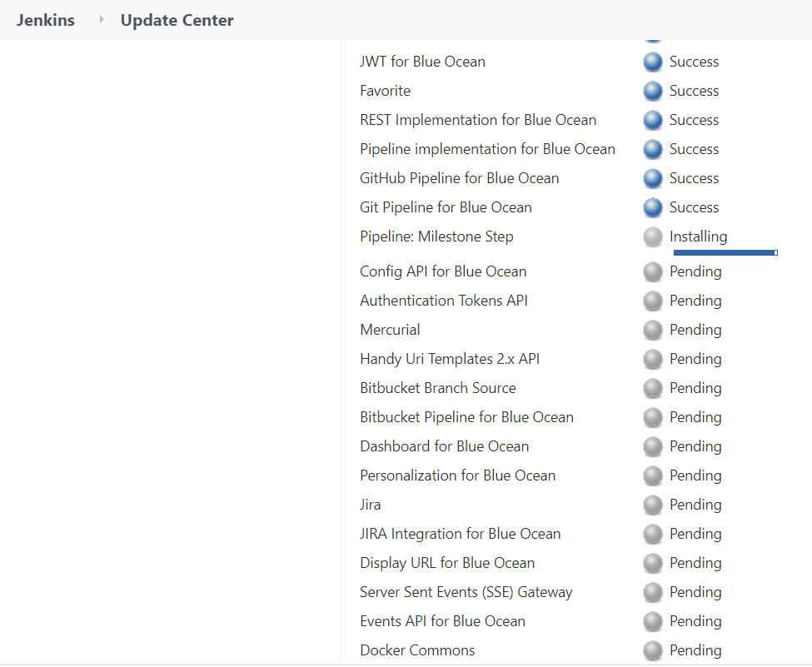Viewport: 812px width, 667px height.
Task: Click pending ball for Docker Commons
Action: (x=653, y=650)
